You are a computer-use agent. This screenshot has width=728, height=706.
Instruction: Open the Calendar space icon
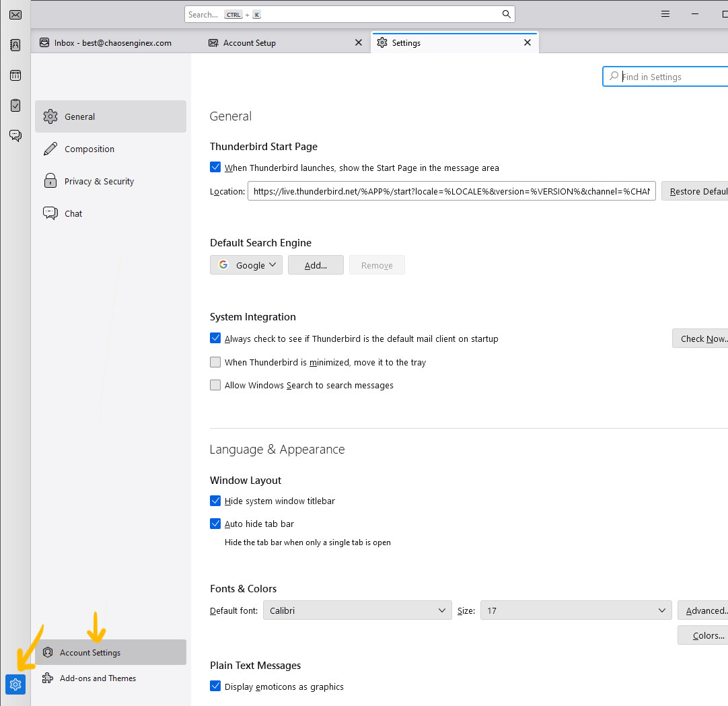point(15,75)
